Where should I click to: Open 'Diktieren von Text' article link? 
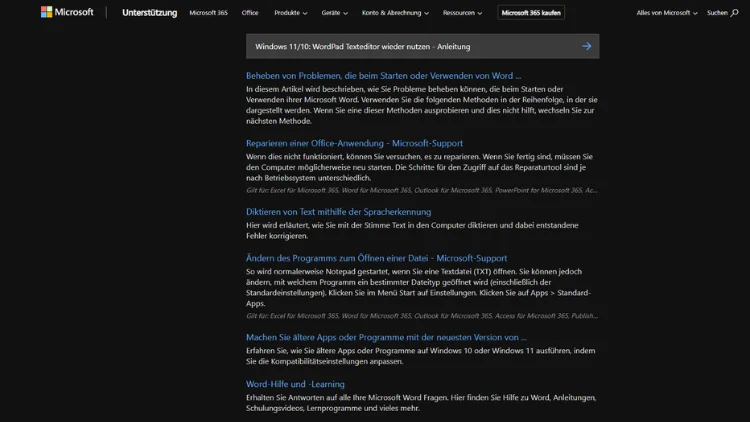(x=338, y=212)
